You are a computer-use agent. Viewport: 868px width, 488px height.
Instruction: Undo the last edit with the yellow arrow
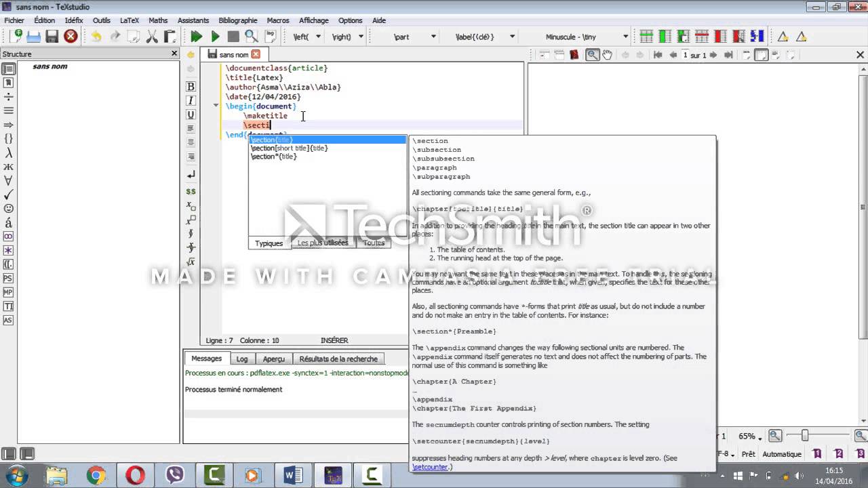click(96, 37)
